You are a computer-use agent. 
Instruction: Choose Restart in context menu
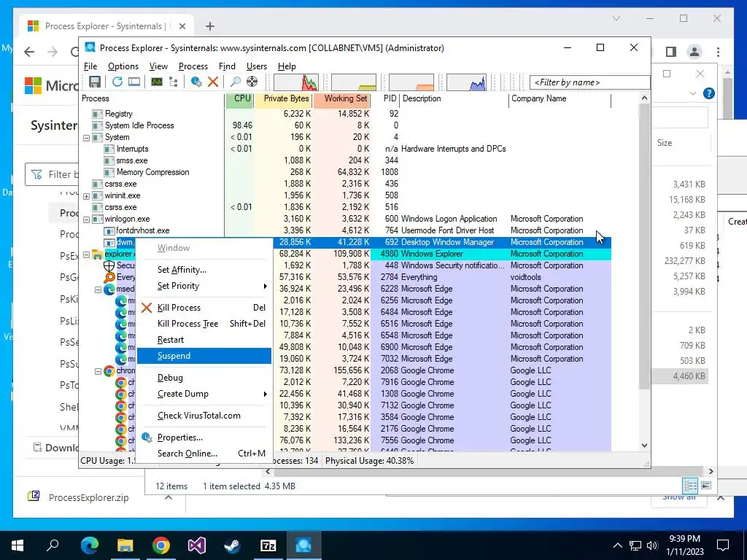pyautogui.click(x=204, y=340)
